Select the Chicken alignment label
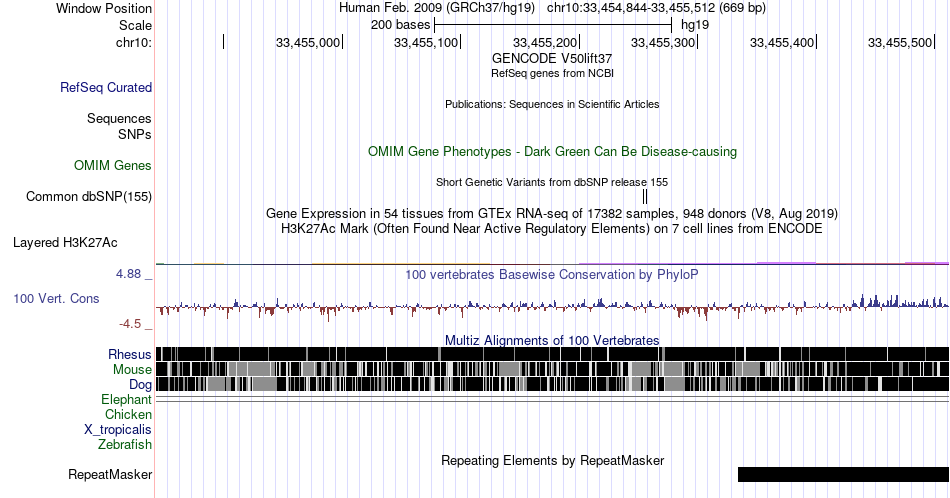 (x=128, y=414)
